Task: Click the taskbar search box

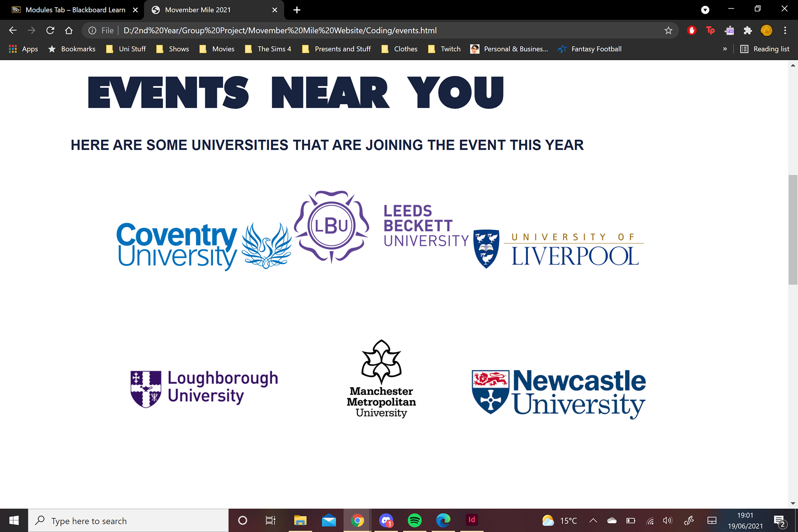Action: [x=128, y=520]
